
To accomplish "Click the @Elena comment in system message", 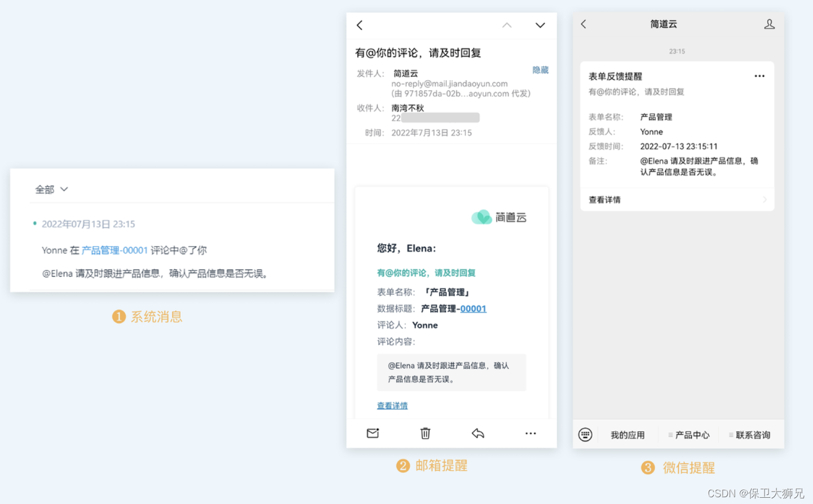I will pos(156,273).
